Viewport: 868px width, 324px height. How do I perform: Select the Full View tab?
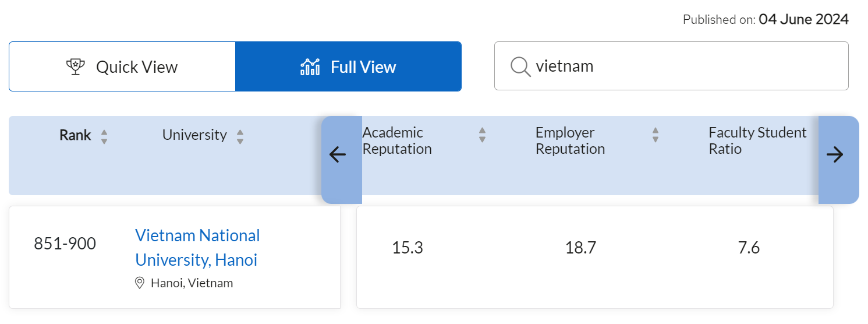(x=348, y=66)
